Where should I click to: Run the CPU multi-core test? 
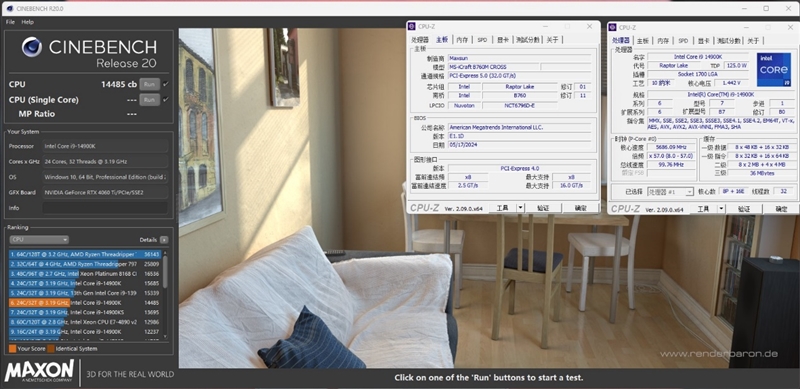[x=149, y=84]
